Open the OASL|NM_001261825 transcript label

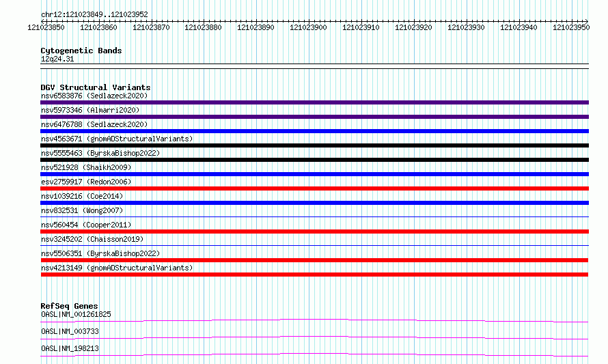coord(76,314)
